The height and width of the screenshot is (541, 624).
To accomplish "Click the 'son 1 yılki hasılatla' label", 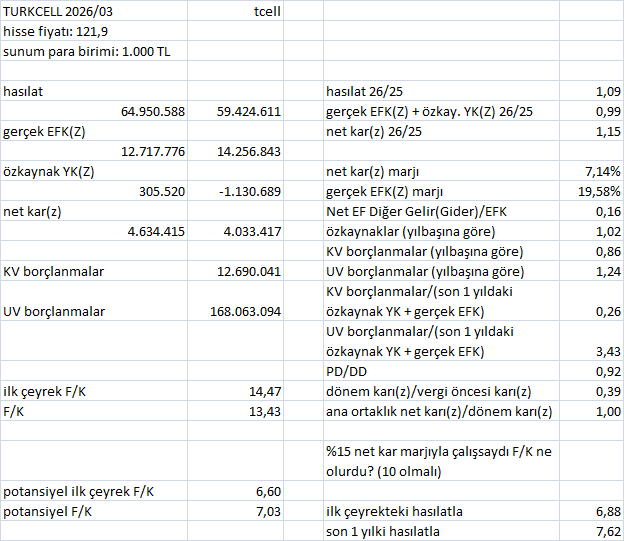I will pos(441,531).
